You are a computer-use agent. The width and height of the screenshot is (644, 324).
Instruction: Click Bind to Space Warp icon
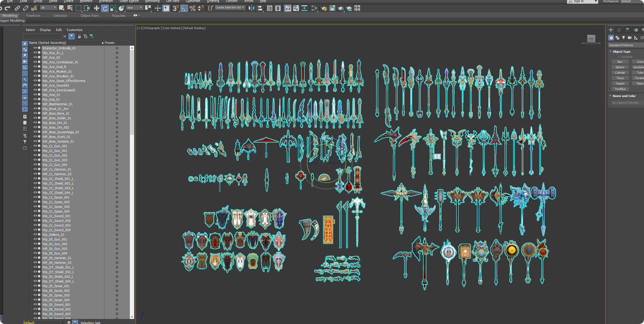[x=34, y=8]
